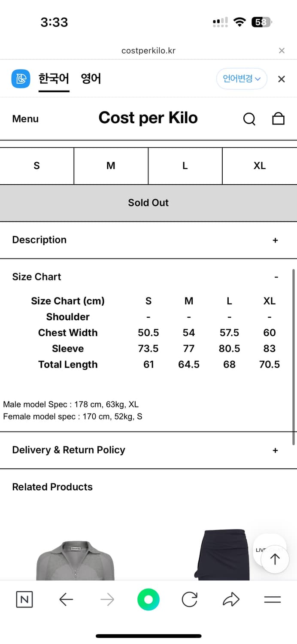Open the browser hamburger menu
The image size is (297, 644).
[272, 599]
